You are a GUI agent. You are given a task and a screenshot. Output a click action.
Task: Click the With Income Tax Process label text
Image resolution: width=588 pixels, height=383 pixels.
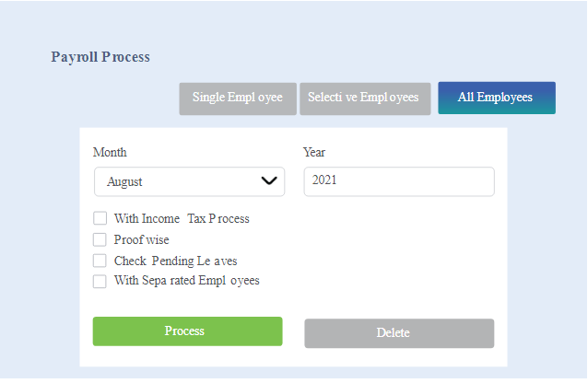[x=182, y=218]
